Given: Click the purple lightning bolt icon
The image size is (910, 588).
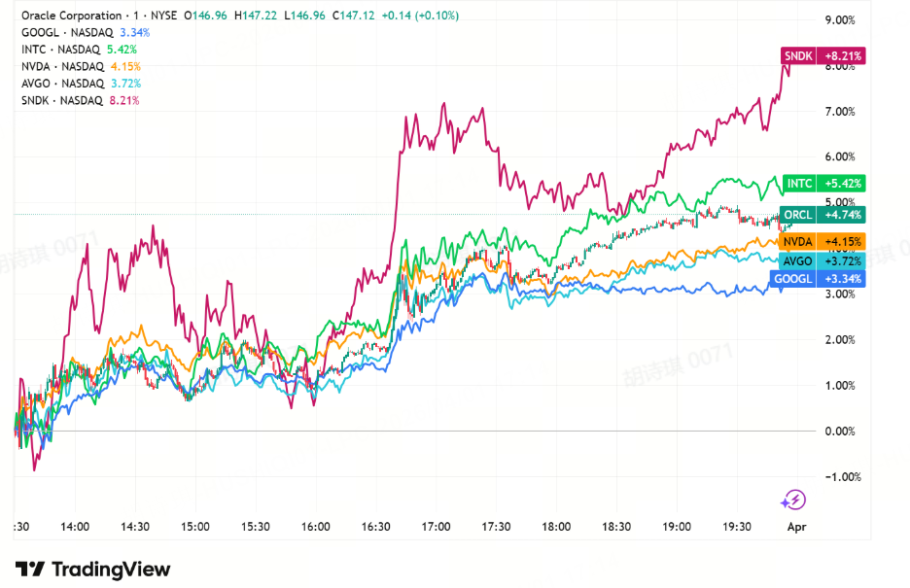Looking at the screenshot, I should pos(792,501).
